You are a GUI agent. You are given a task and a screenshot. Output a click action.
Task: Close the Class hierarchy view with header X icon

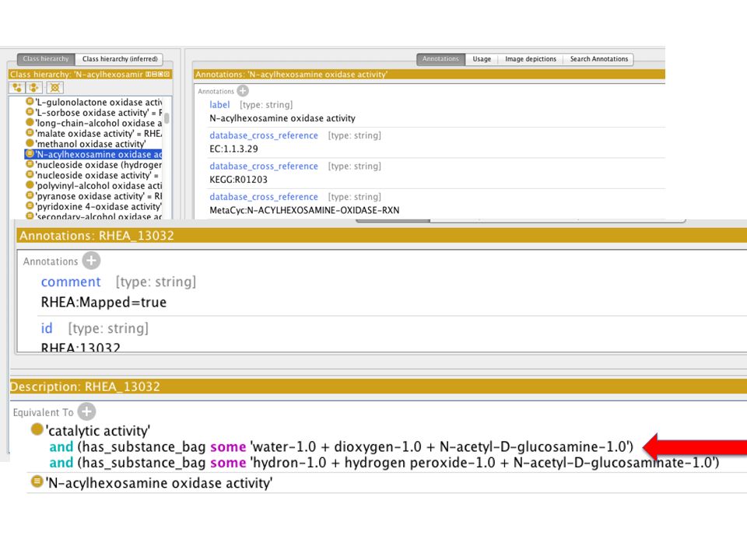pyautogui.click(x=167, y=75)
